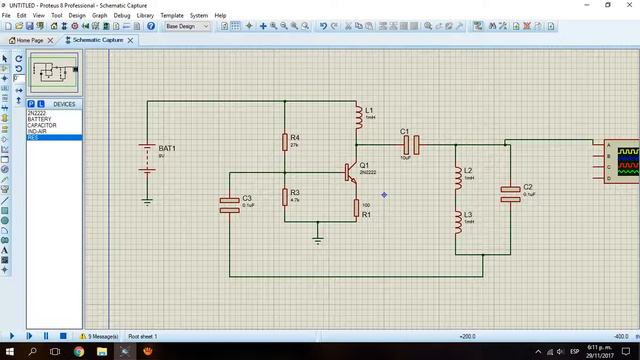The height and width of the screenshot is (360, 640).
Task: Open the Messages warning in the status bar
Action: coord(99,336)
